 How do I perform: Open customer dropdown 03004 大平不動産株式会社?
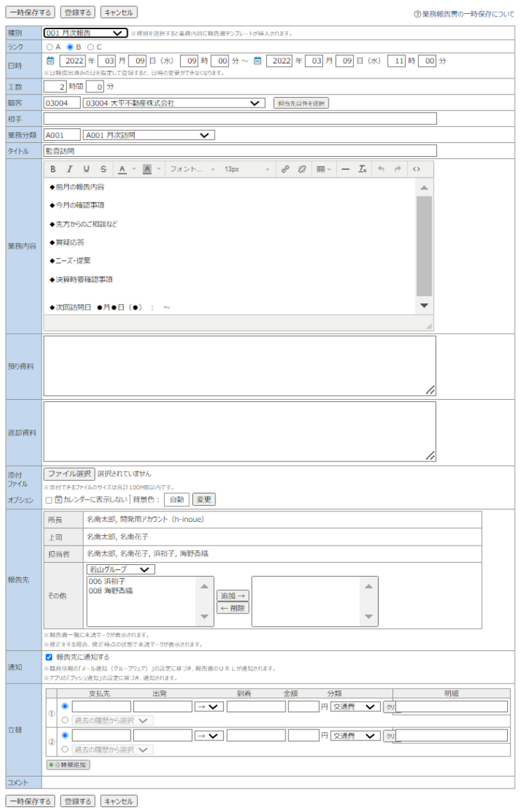tap(174, 103)
